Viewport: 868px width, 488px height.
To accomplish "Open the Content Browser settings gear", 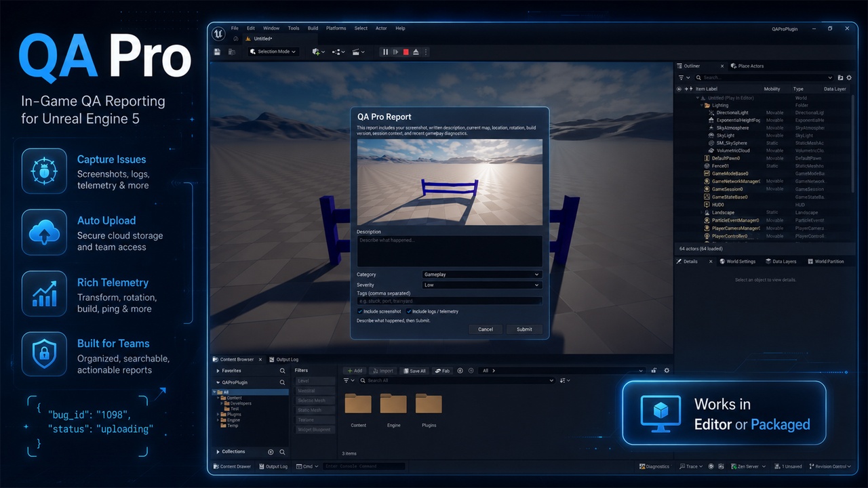I will click(667, 371).
